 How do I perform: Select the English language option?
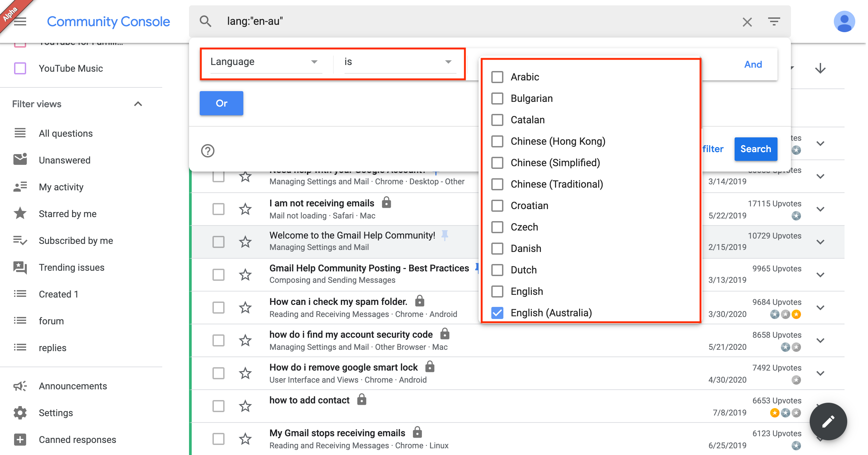[x=526, y=291]
